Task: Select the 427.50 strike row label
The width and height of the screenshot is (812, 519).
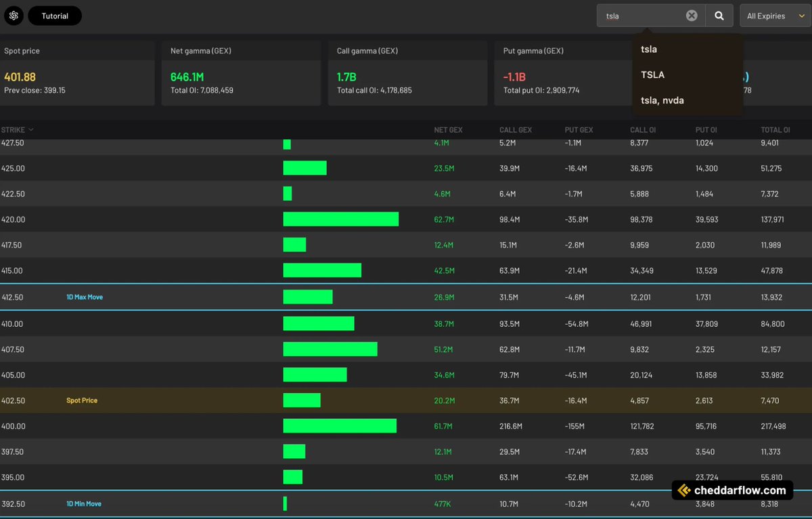Action: pyautogui.click(x=13, y=143)
